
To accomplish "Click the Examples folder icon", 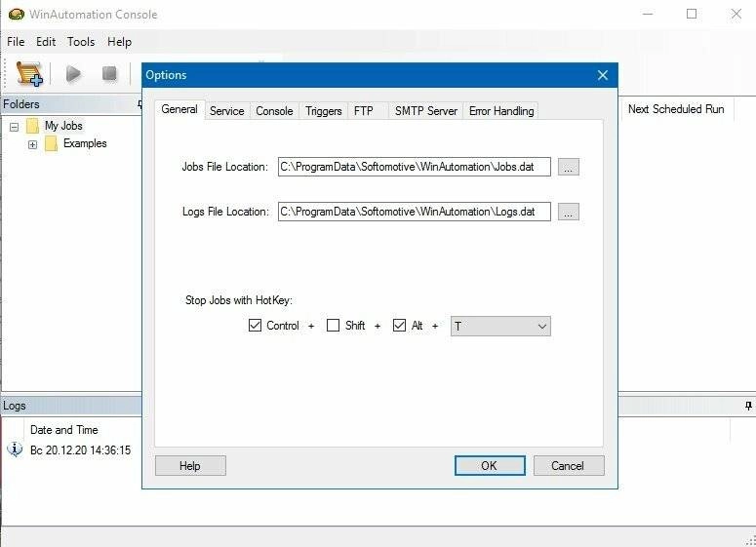I will (x=51, y=143).
